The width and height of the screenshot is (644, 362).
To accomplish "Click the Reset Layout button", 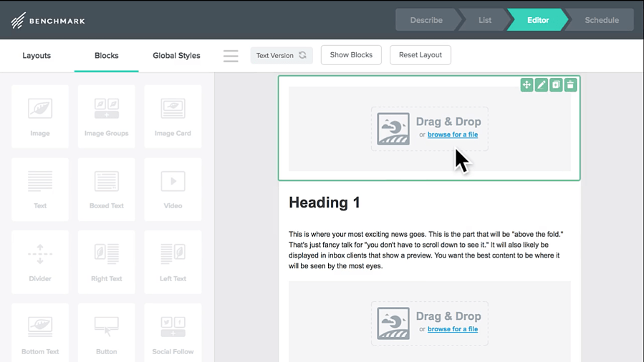I will pyautogui.click(x=420, y=55).
